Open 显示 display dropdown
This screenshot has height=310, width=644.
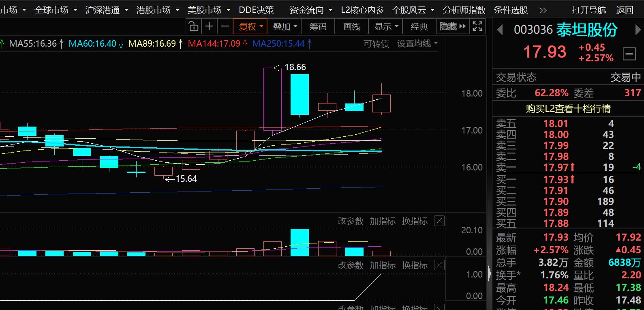386,27
